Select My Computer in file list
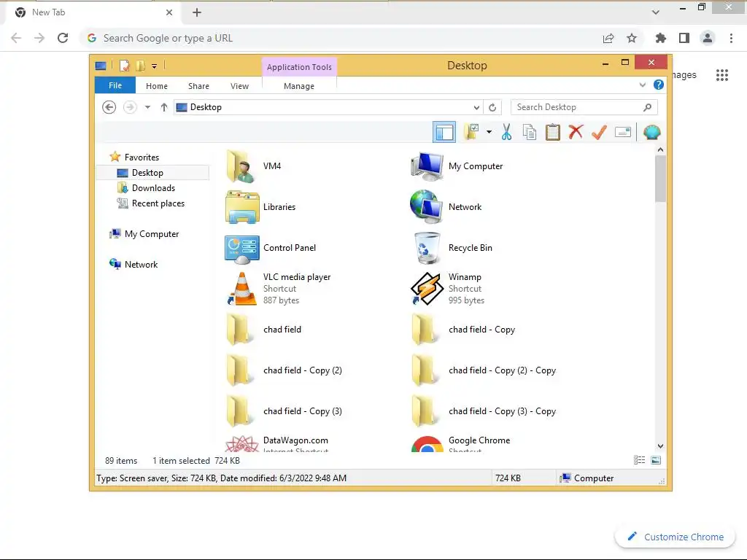This screenshot has height=560, width=747. (x=457, y=166)
